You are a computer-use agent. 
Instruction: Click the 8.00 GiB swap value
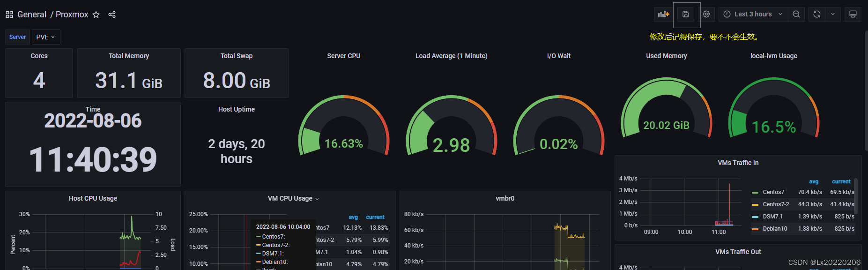[x=237, y=81]
